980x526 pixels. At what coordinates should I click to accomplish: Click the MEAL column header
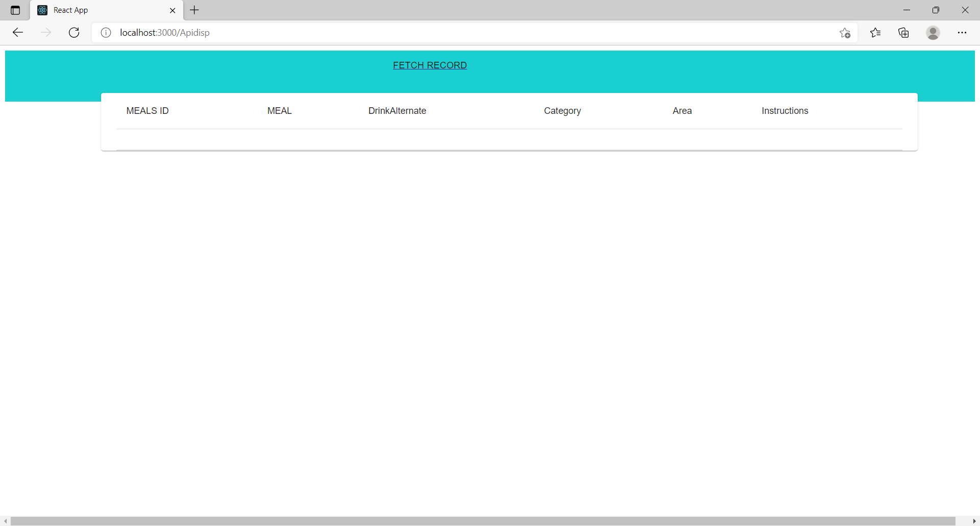pyautogui.click(x=280, y=111)
